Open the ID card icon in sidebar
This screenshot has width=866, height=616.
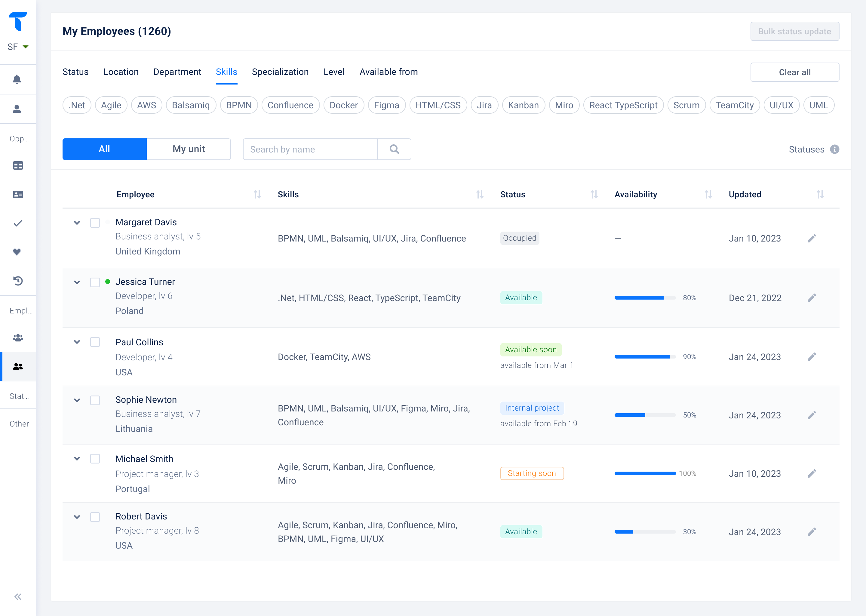pos(18,194)
